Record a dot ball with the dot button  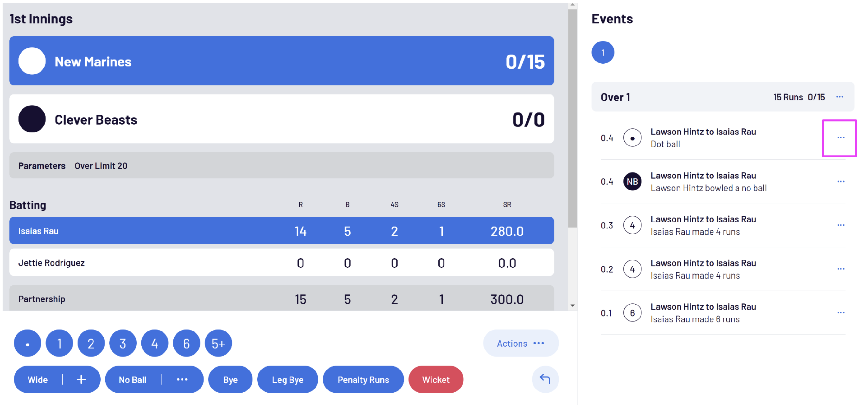(x=27, y=343)
